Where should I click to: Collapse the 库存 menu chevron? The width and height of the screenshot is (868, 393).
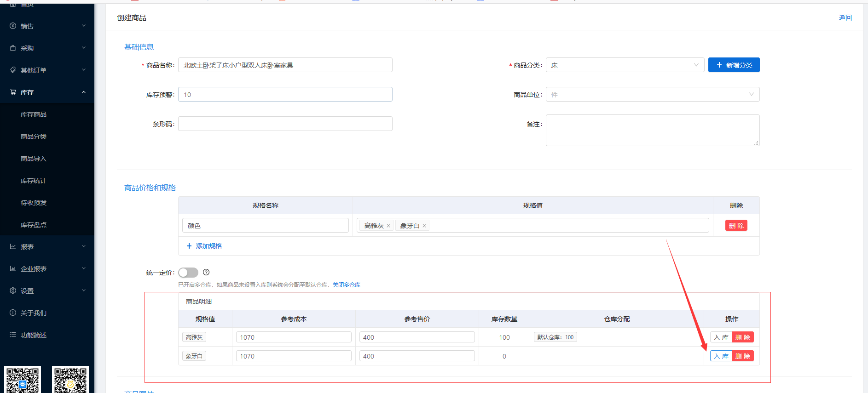coord(84,92)
